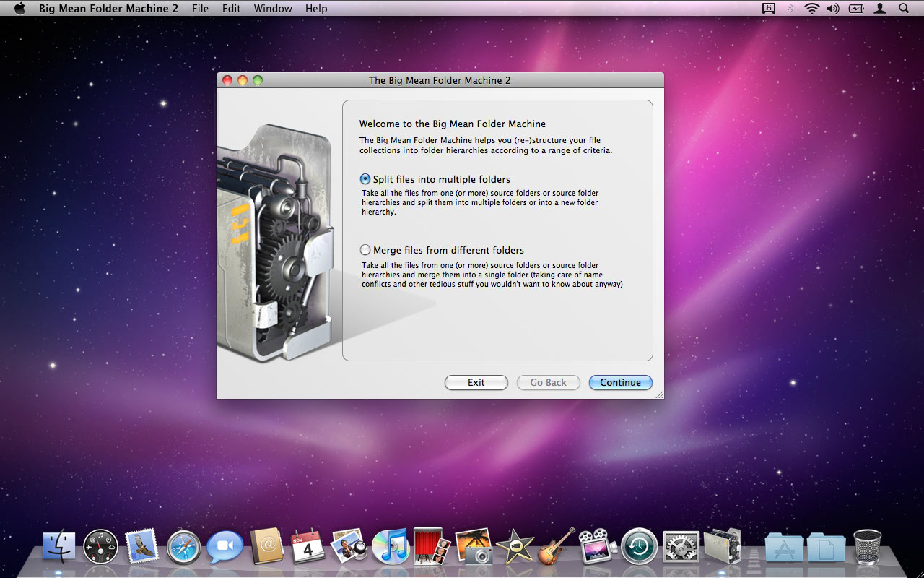Image resolution: width=924 pixels, height=578 pixels.
Task: Click the yellow minimize window button
Action: click(243, 80)
